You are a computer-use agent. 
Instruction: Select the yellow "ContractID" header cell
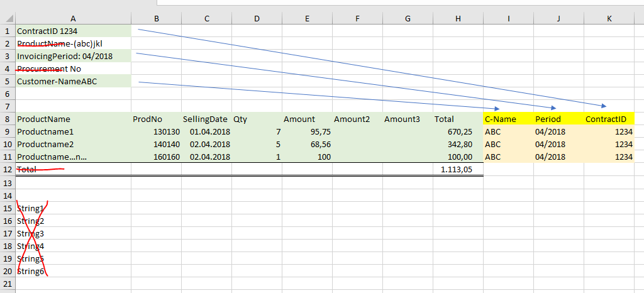pos(609,119)
